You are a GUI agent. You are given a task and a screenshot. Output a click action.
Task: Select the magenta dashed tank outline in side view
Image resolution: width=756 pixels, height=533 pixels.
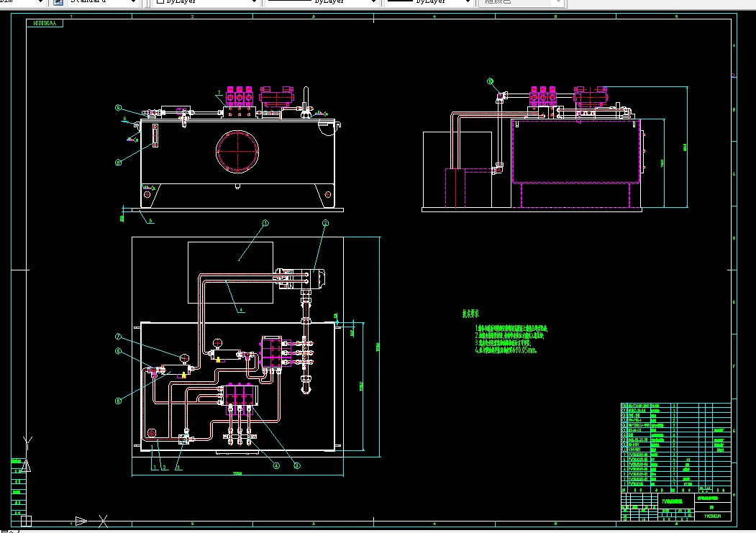coord(576,152)
